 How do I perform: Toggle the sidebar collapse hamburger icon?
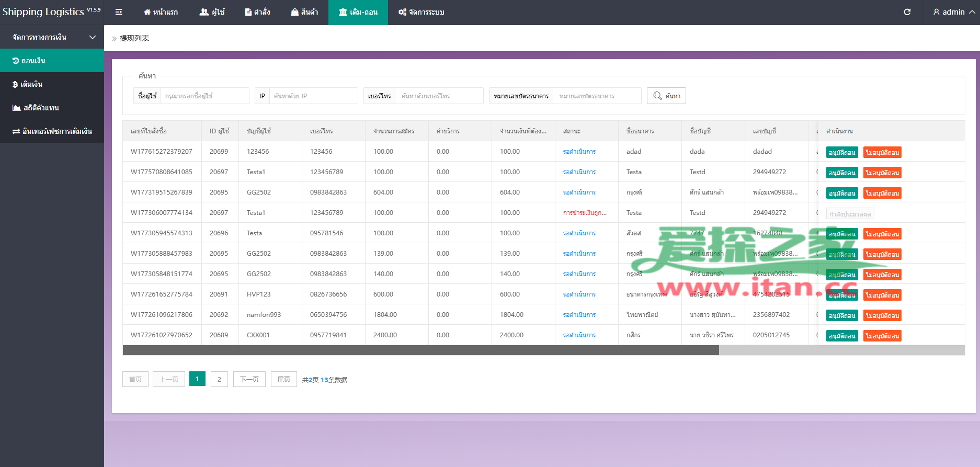(119, 12)
